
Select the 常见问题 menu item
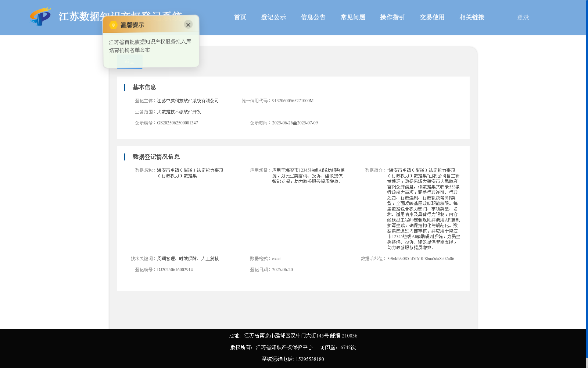pos(353,17)
